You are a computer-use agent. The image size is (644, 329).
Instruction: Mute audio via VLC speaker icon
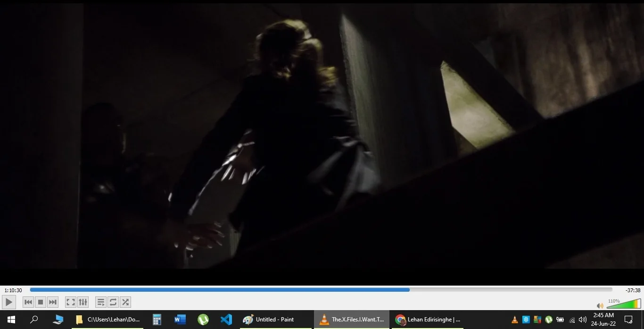click(600, 306)
